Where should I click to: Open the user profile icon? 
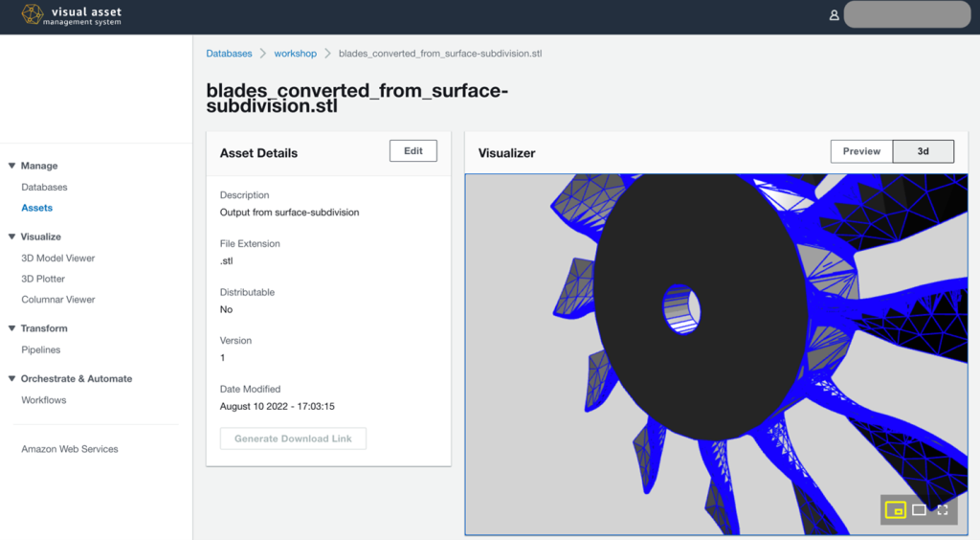tap(834, 15)
